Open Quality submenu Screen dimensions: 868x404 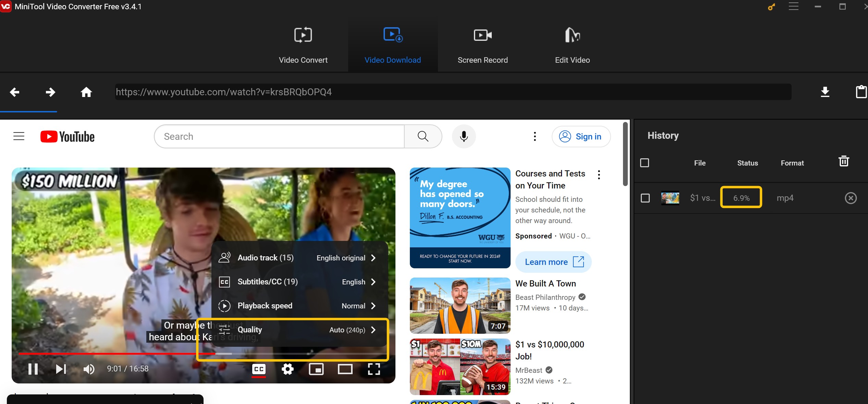click(x=300, y=330)
